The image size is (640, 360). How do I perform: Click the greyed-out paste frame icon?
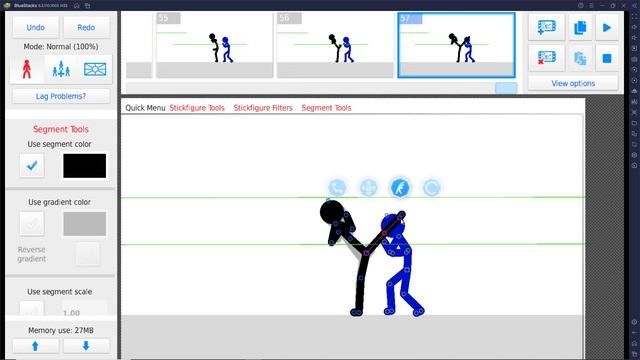[580, 58]
